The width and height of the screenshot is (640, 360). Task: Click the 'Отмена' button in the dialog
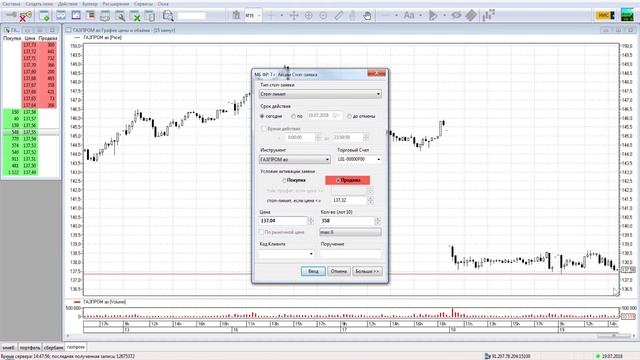[x=339, y=271]
